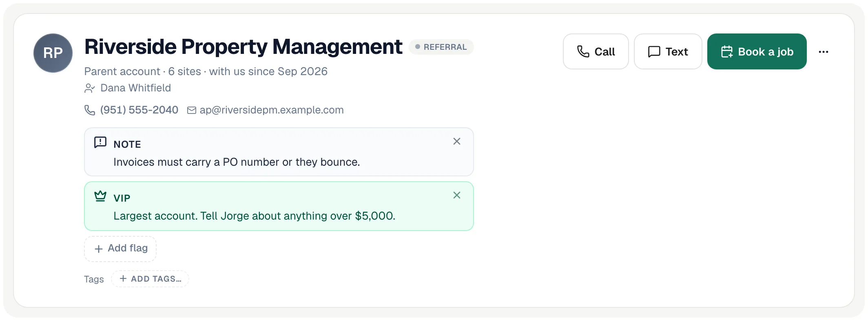Click the Riverside Property Management title
The width and height of the screenshot is (868, 320).
pos(244,47)
